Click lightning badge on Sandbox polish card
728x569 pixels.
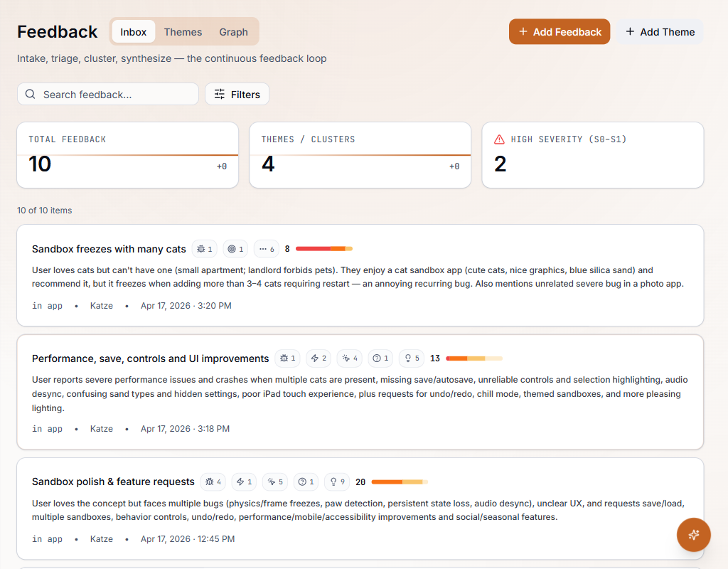tap(245, 482)
